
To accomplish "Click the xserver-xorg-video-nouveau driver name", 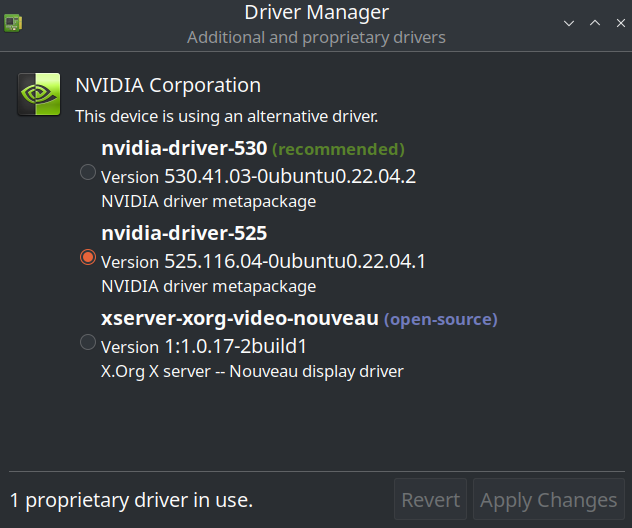I will point(240,318).
